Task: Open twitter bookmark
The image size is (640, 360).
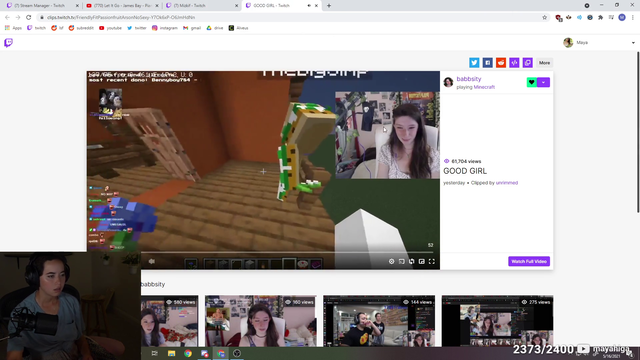Action: [136, 28]
